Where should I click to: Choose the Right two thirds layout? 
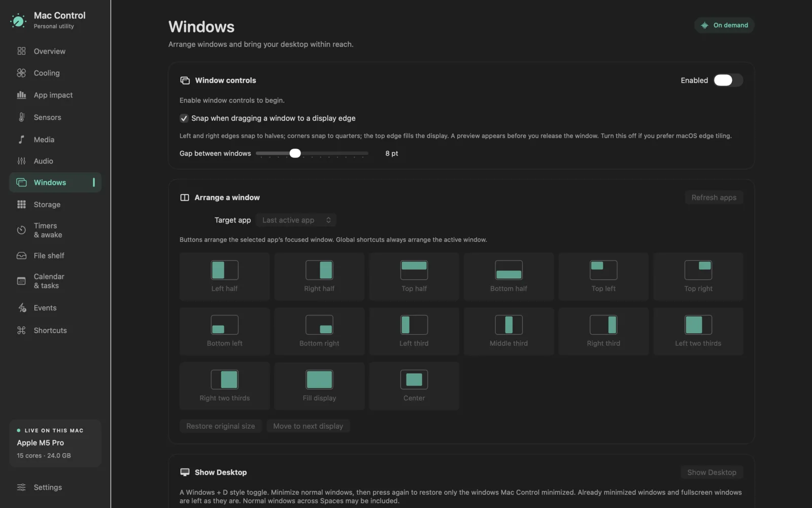[224, 386]
